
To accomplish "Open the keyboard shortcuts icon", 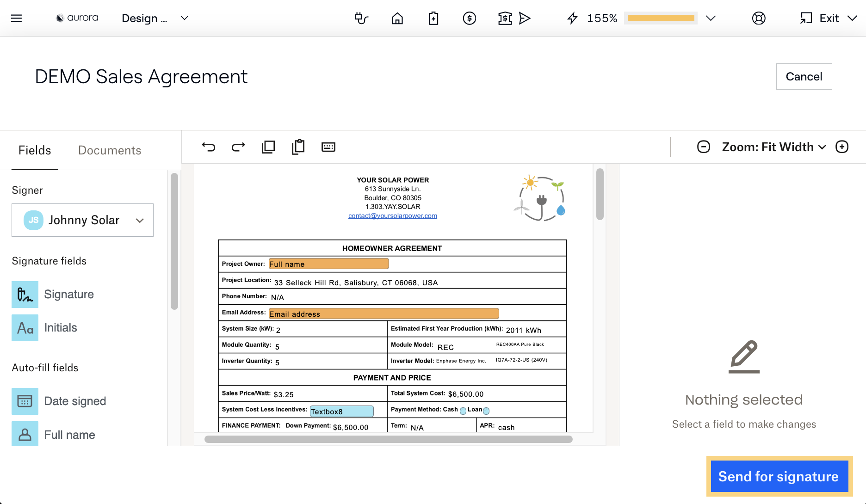I will [x=328, y=147].
